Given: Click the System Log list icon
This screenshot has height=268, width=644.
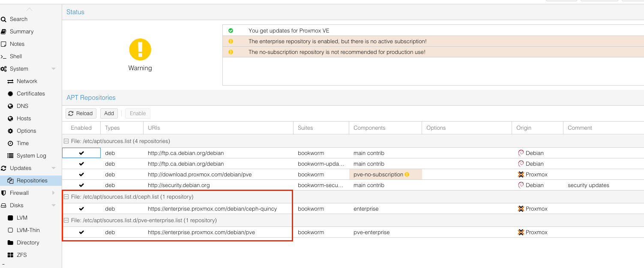Looking at the screenshot, I should point(10,156).
